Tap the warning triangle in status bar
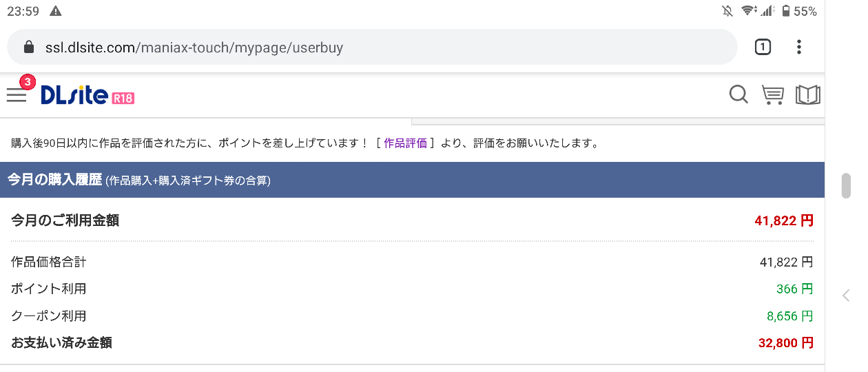 coord(56,11)
